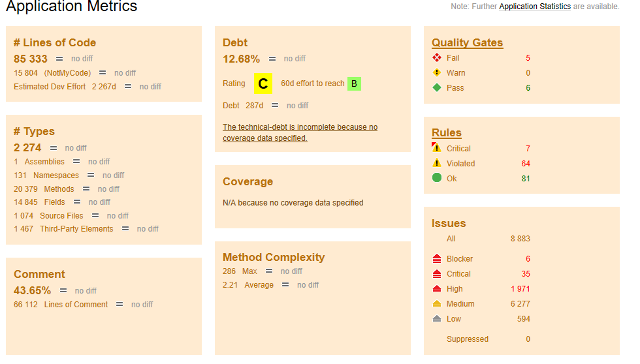This screenshot has width=640, height=364.
Task: Click the Warn count 0
Action: click(x=528, y=73)
